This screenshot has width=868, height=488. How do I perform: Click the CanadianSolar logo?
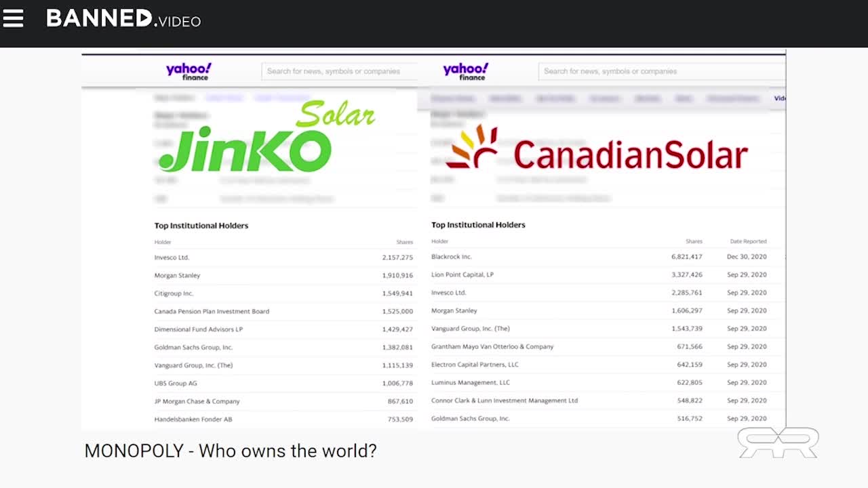click(x=597, y=148)
